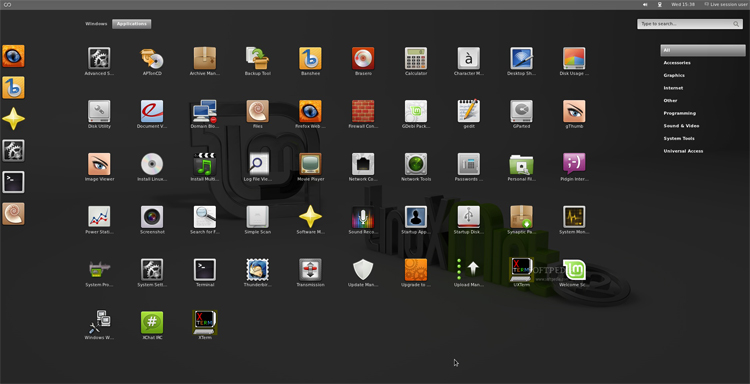Open Startup Applications
The image size is (750, 384).
coord(416,217)
